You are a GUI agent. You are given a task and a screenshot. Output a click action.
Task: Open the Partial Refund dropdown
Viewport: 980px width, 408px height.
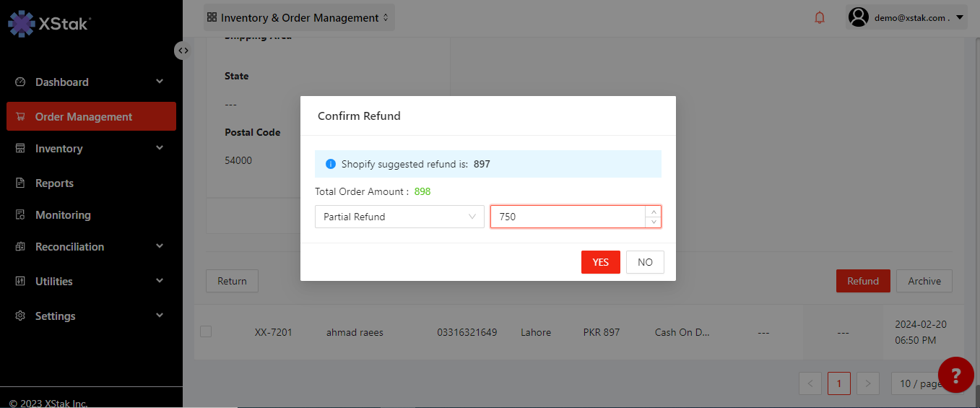[x=399, y=217]
